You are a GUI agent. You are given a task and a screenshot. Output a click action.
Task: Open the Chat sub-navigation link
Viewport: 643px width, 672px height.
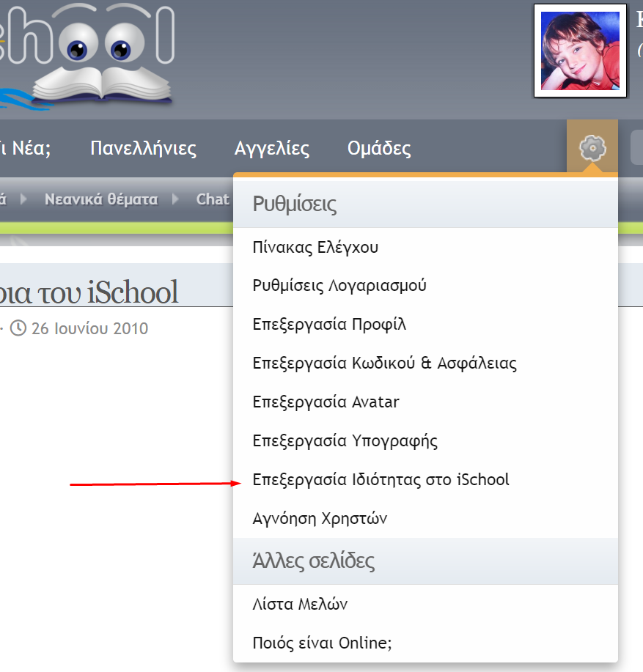tap(213, 199)
